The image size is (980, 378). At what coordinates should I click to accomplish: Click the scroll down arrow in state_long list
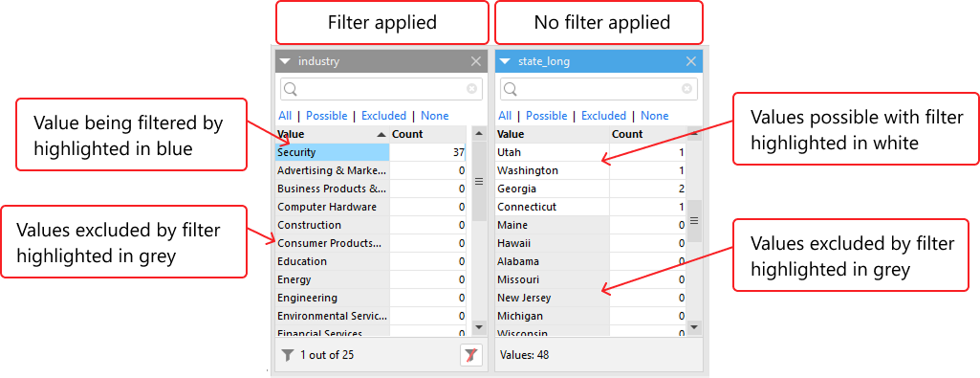pos(694,326)
